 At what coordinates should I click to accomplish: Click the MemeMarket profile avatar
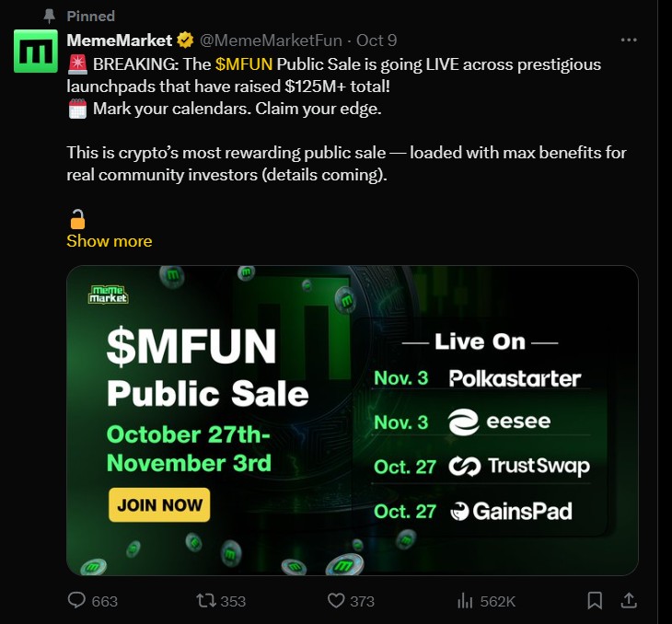(x=36, y=52)
